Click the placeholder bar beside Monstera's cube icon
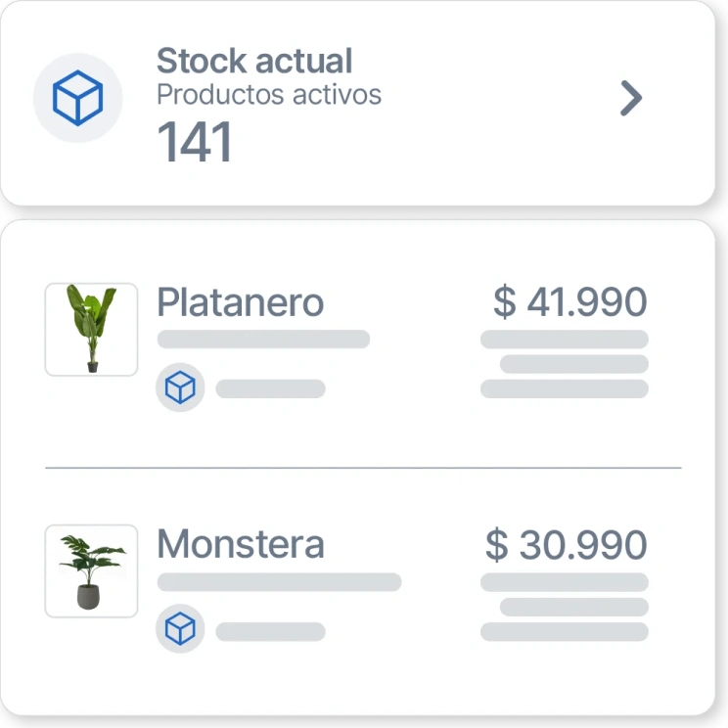Viewport: 728px width, 728px height. point(270,631)
